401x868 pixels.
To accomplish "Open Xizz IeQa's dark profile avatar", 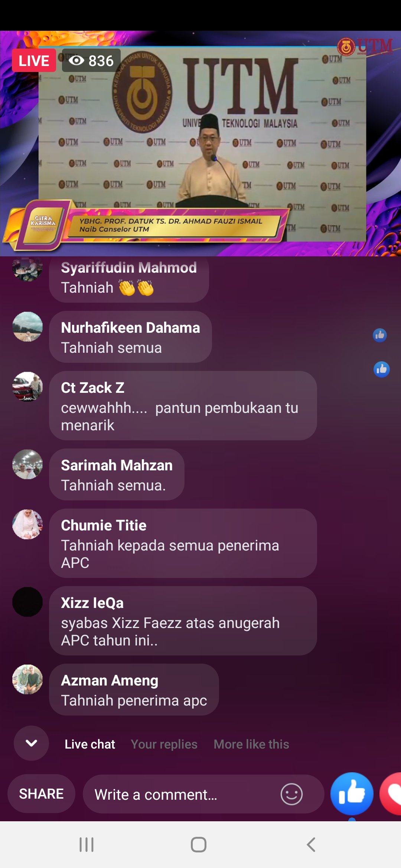I will coord(27,602).
